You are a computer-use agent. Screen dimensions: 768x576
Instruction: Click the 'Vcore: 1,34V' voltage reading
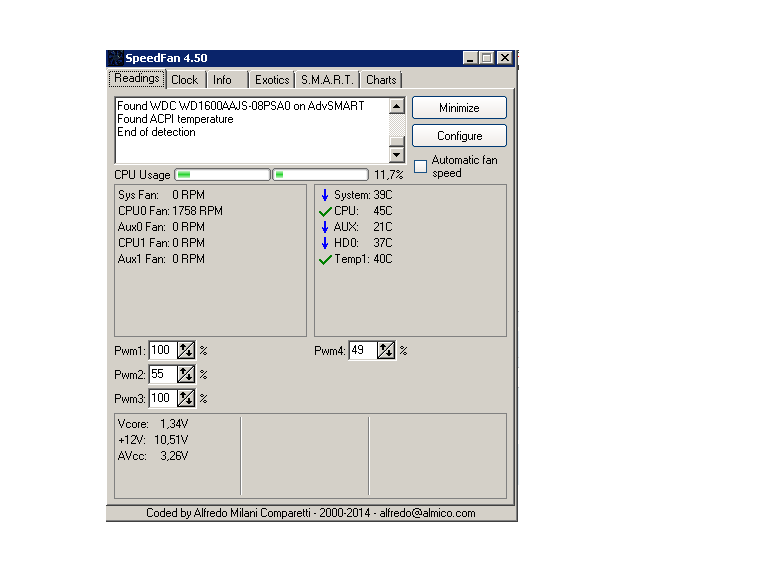[x=153, y=424]
